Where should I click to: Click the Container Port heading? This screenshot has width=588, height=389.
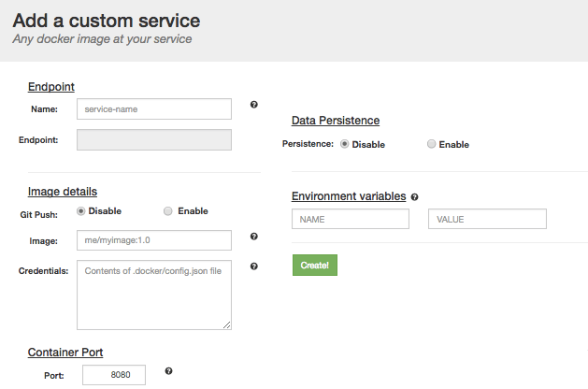tap(65, 353)
